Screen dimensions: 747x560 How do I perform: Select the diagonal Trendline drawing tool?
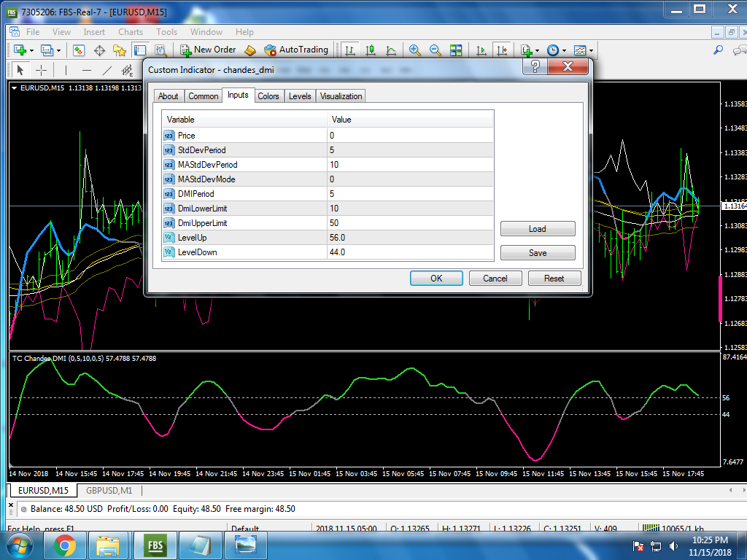click(x=107, y=70)
